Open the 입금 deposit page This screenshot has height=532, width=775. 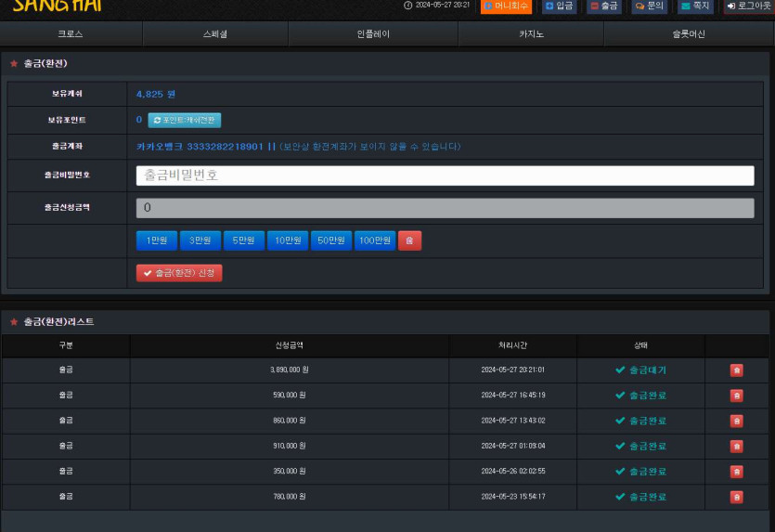pyautogui.click(x=560, y=6)
